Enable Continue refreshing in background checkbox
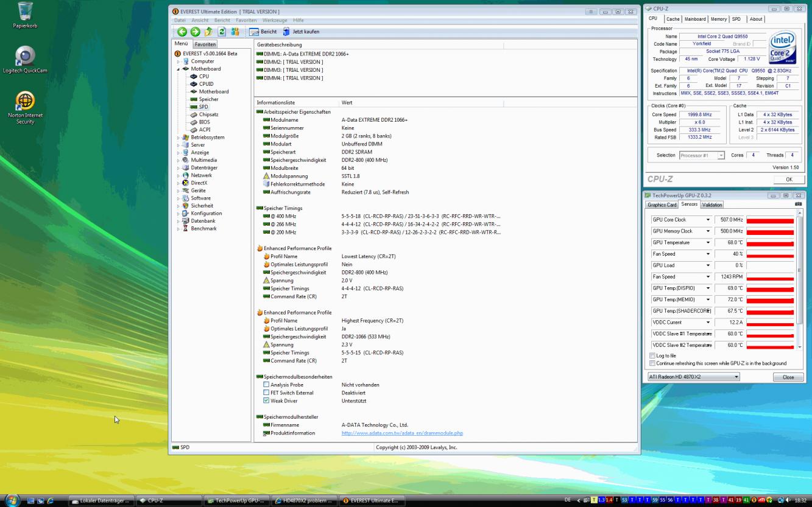The height and width of the screenshot is (507, 812). [x=652, y=363]
